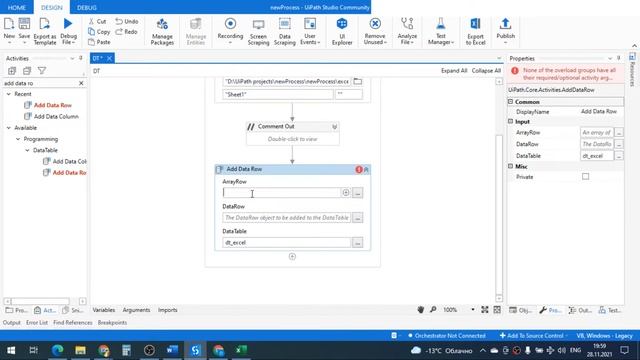The width and height of the screenshot is (640, 360).
Task: Launch Screen Scraping tool
Action: [258, 31]
